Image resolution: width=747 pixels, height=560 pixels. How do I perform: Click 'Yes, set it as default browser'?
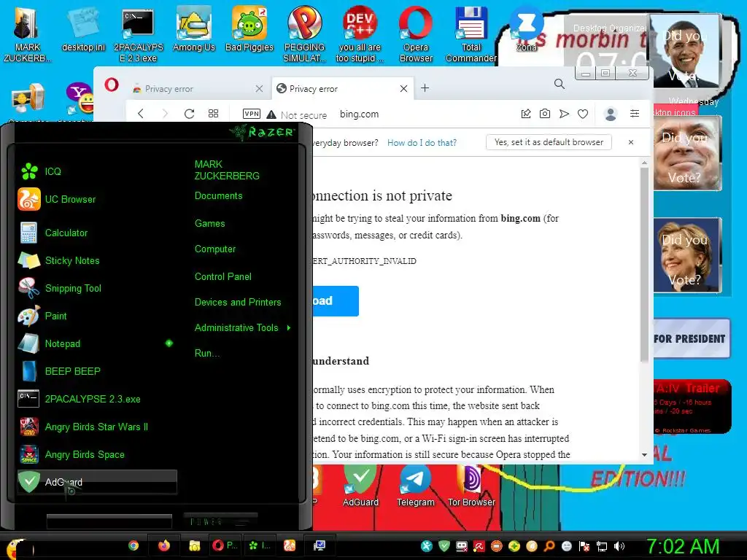tap(549, 142)
